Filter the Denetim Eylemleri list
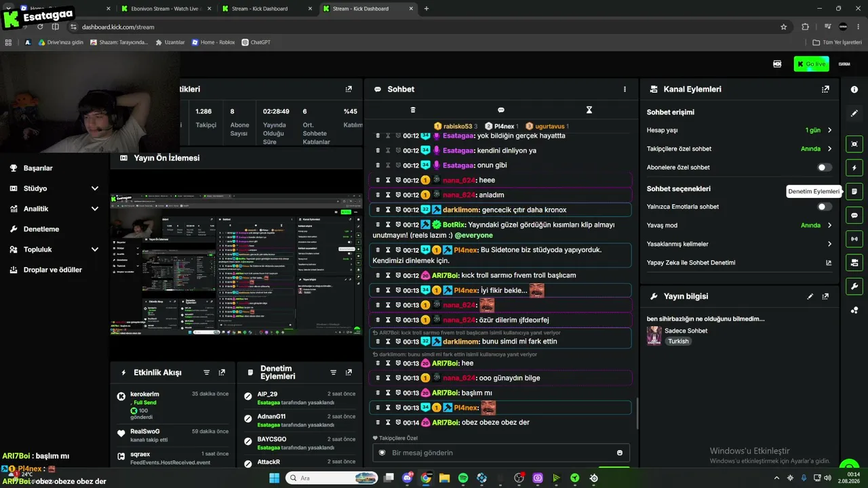 click(333, 372)
